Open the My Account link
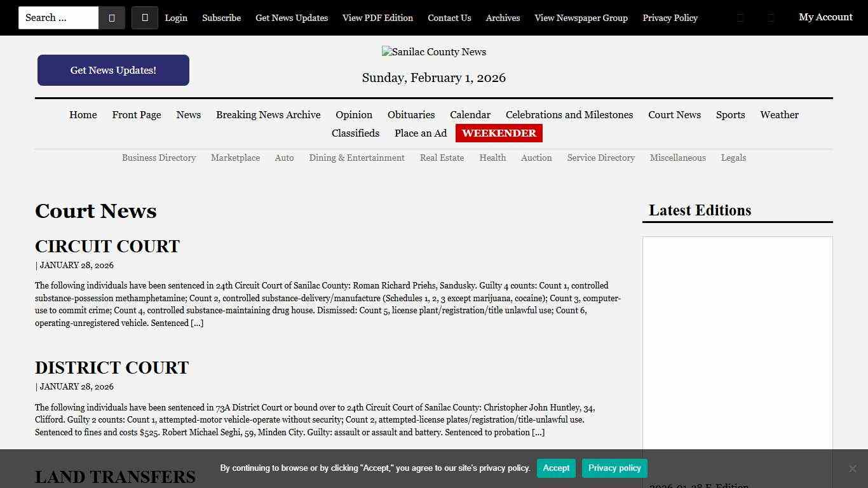Image resolution: width=868 pixels, height=488 pixels. click(825, 17)
